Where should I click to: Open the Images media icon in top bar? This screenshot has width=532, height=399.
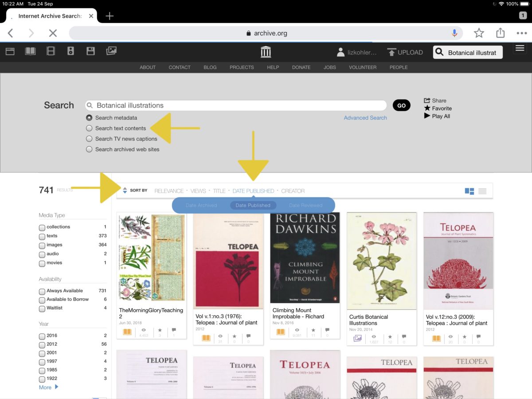pos(111,51)
